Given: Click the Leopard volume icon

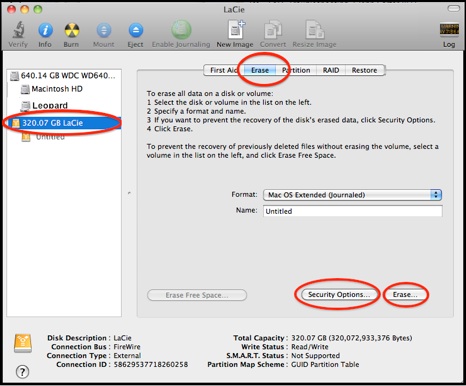Looking at the screenshot, I should (x=25, y=106).
